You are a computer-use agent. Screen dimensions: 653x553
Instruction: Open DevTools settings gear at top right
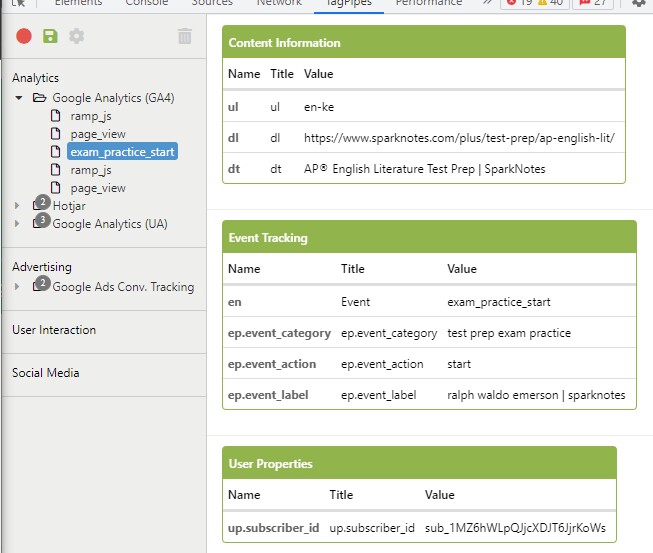point(639,3)
